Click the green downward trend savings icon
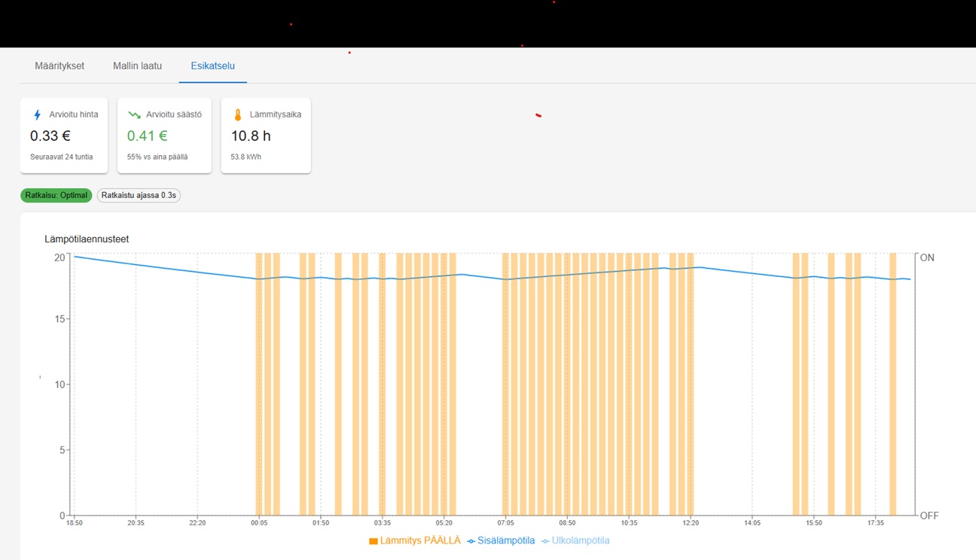The image size is (976, 560). [x=134, y=115]
